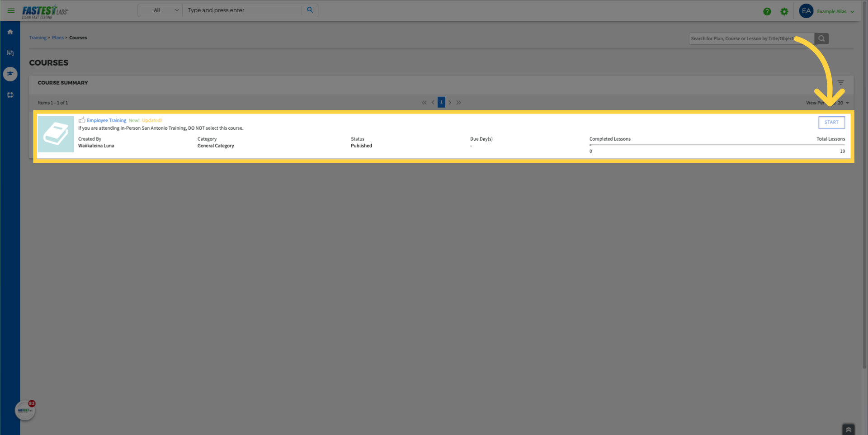
Task: Navigate to Training breadcrumb link
Action: pyautogui.click(x=38, y=38)
